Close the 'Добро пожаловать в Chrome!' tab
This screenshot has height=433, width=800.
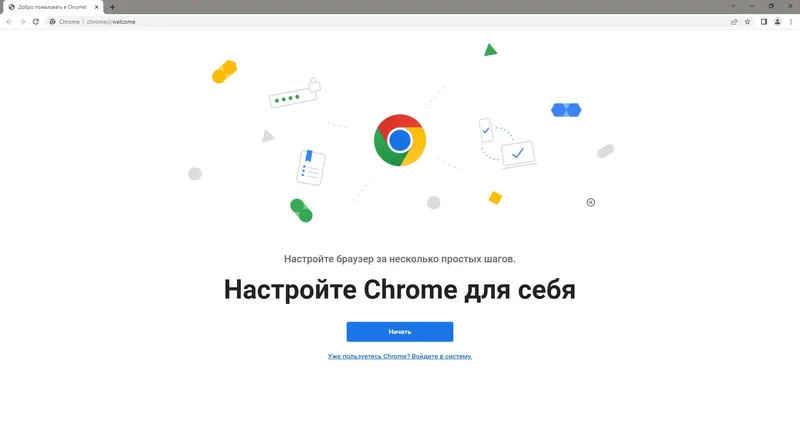pos(96,7)
